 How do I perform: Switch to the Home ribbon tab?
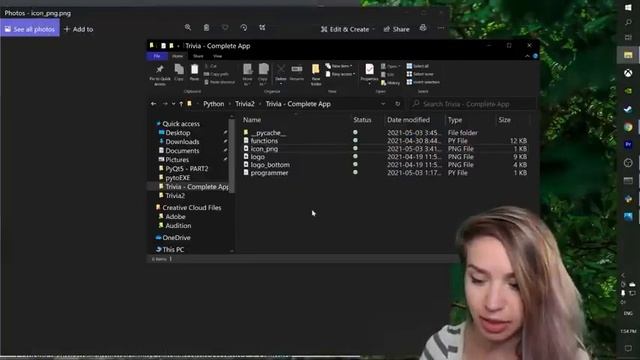tap(177, 56)
